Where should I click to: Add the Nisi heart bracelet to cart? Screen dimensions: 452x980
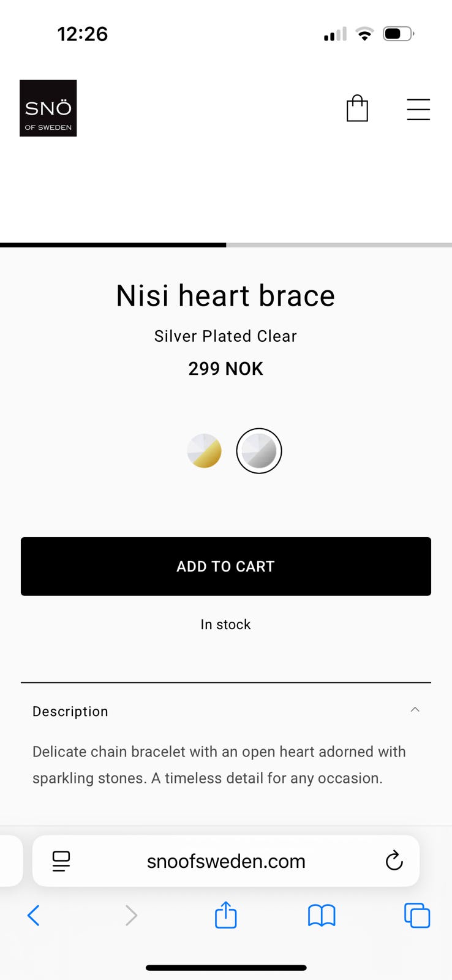(x=226, y=567)
